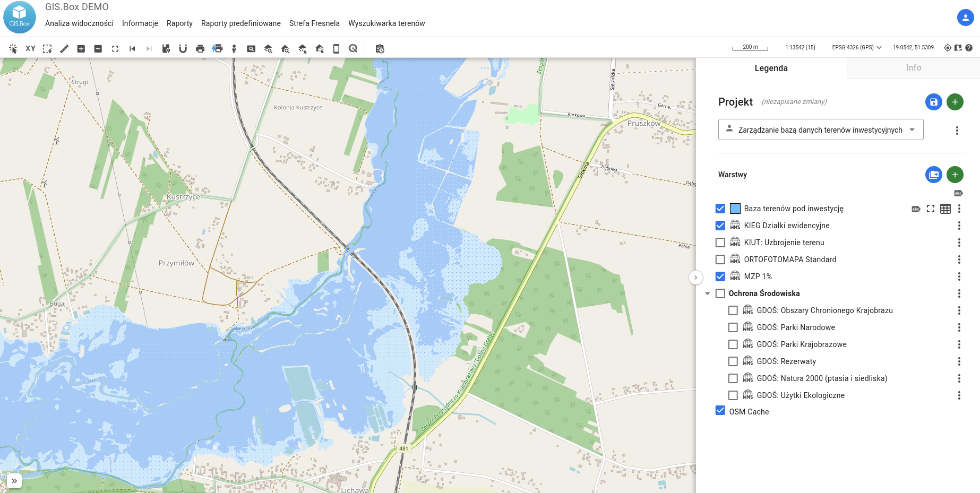This screenshot has width=980, height=493.
Task: Click the blue Baza terenów color swatch
Action: click(735, 209)
